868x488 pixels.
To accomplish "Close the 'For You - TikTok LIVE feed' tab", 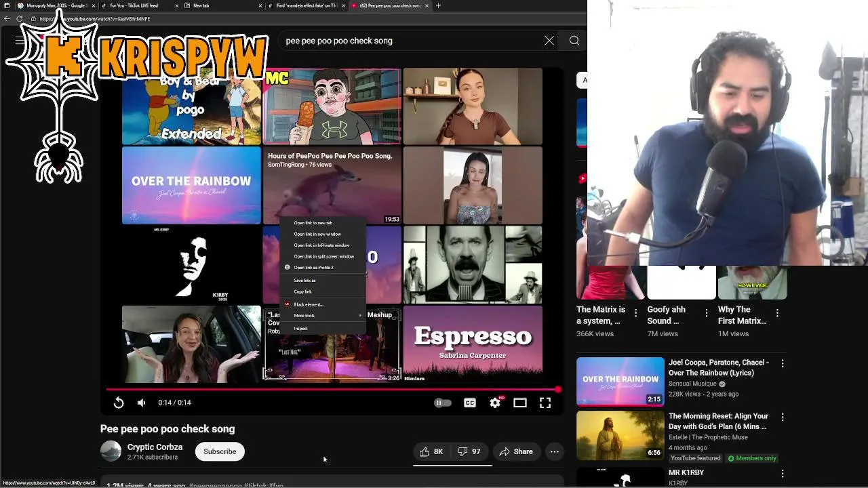I will pos(177,5).
